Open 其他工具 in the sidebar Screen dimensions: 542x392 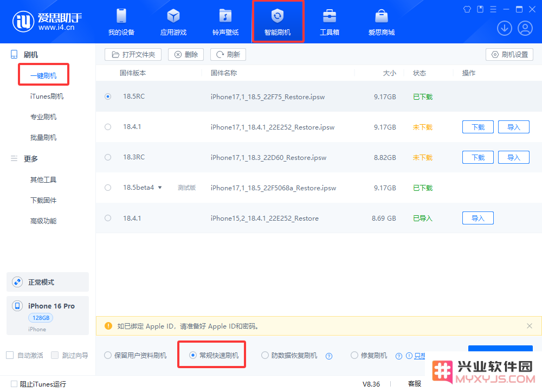[x=43, y=180]
